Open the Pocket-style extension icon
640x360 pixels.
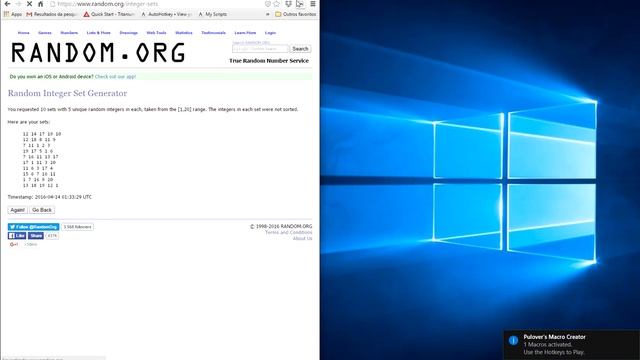289,4
